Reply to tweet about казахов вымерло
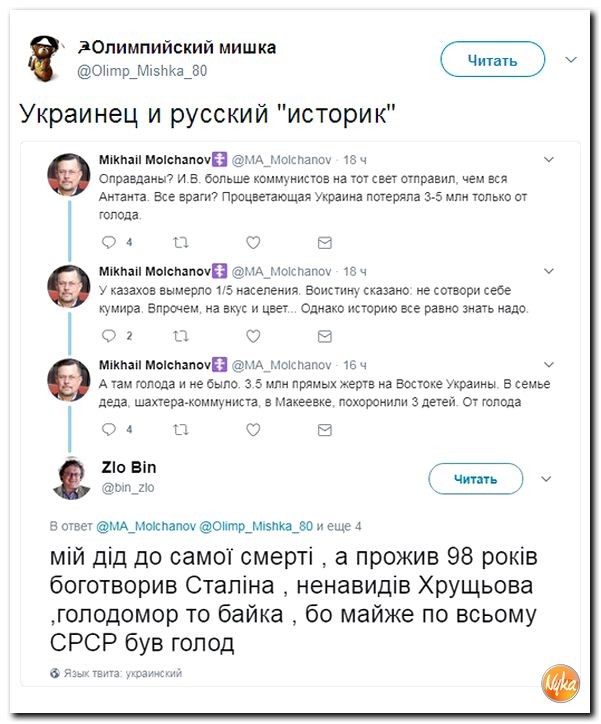This screenshot has width=601, height=724. 108,336
